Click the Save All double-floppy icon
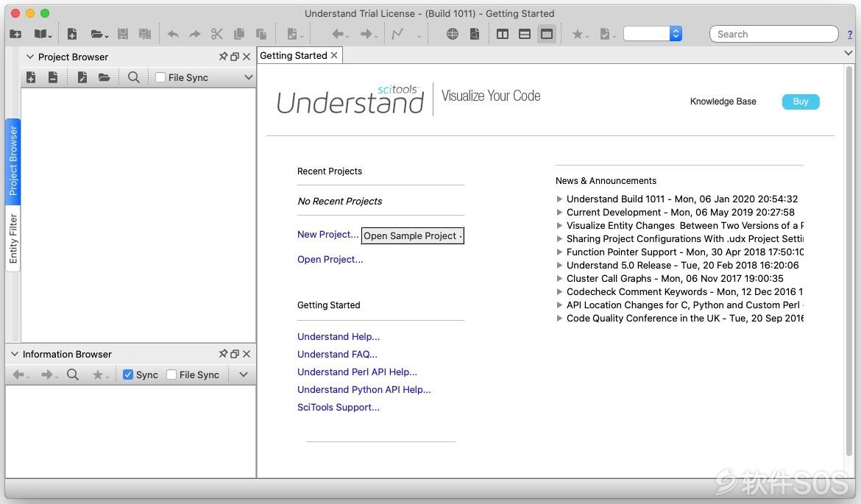 (x=145, y=34)
